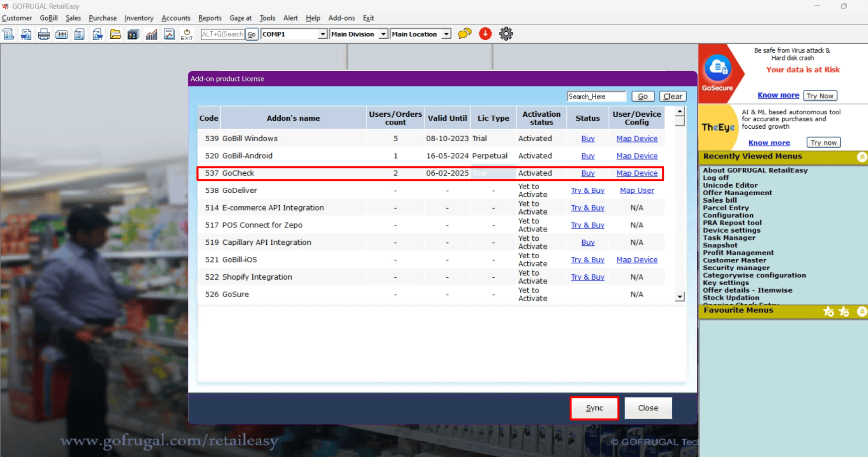Click the Search_Here input field
The height and width of the screenshot is (457, 868).
[596, 96]
